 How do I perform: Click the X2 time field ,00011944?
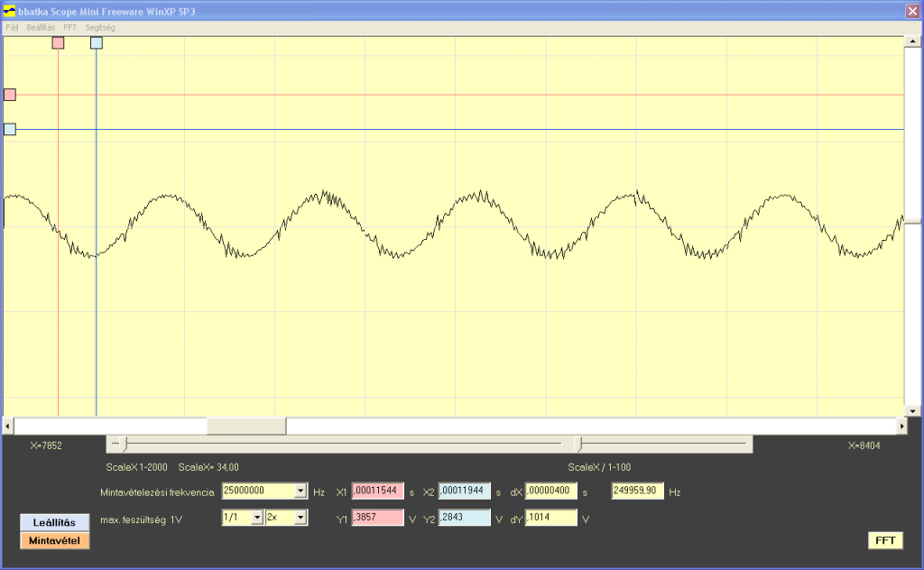[465, 492]
